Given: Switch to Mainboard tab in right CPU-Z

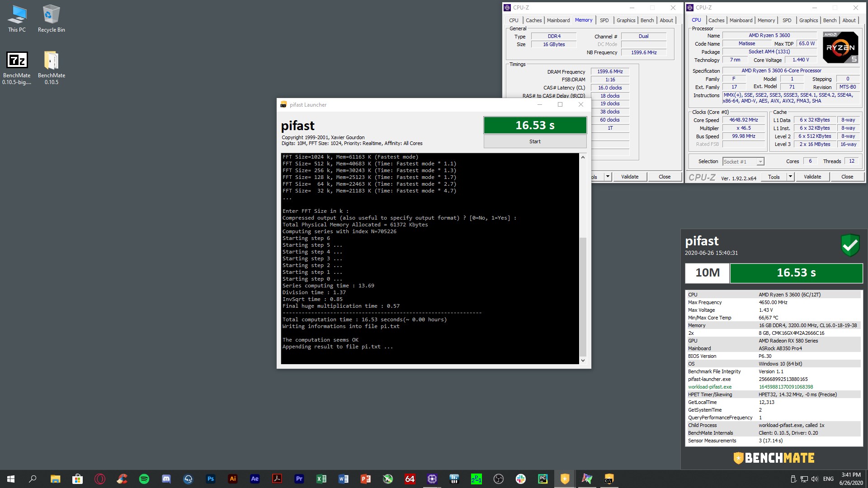Looking at the screenshot, I should click(741, 20).
